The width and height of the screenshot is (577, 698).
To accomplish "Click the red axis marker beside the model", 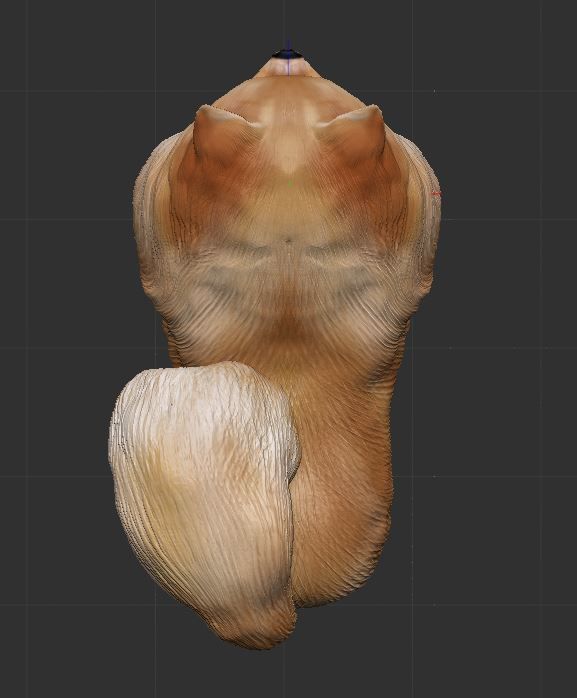I will [x=437, y=194].
